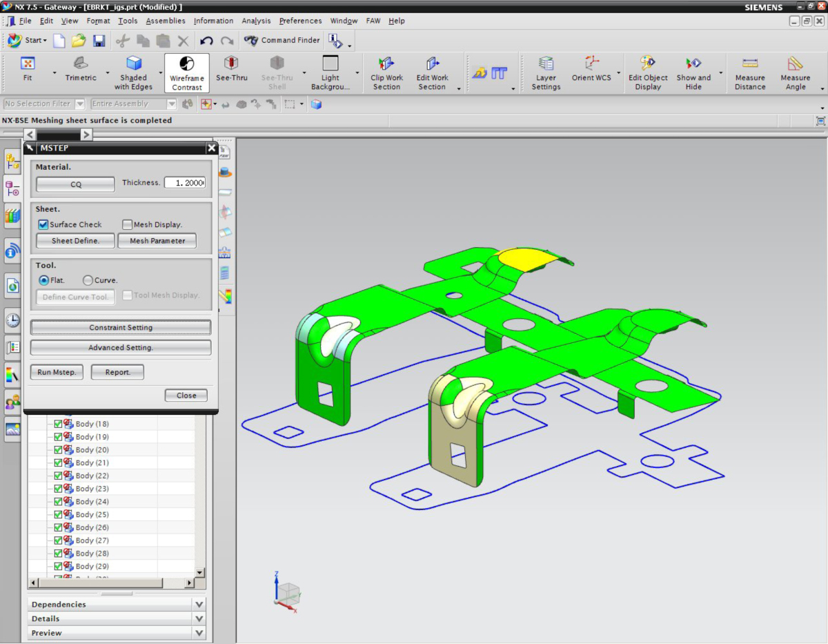Click the Measure Distance tool
The width and height of the screenshot is (828, 644).
[x=750, y=64]
